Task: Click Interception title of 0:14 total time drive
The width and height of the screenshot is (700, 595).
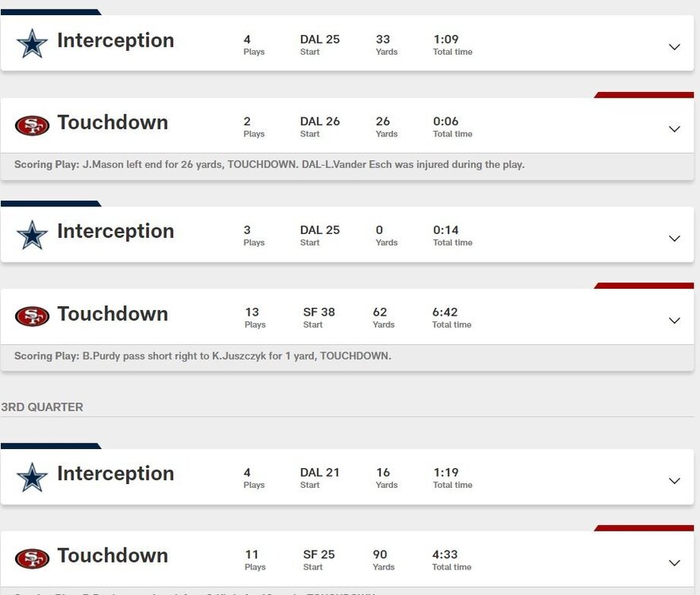Action: tap(115, 231)
